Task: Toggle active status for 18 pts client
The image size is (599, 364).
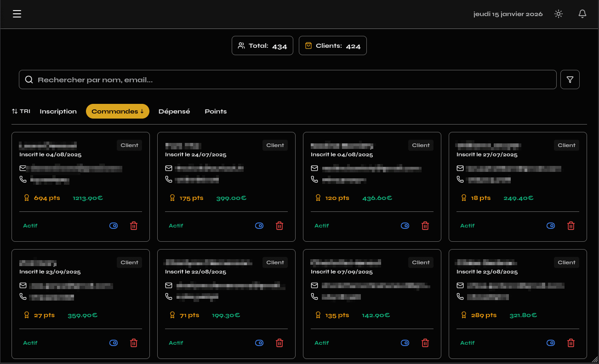Action: click(x=551, y=226)
